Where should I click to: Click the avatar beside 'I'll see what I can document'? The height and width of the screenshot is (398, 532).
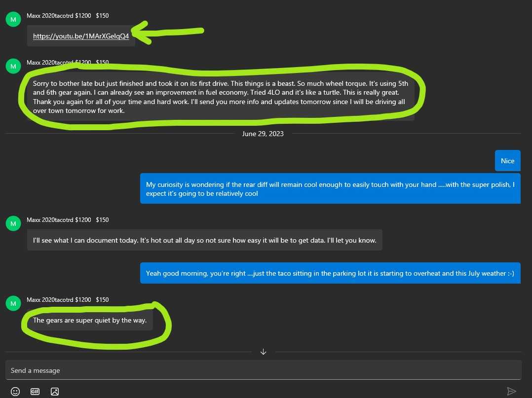tap(13, 223)
